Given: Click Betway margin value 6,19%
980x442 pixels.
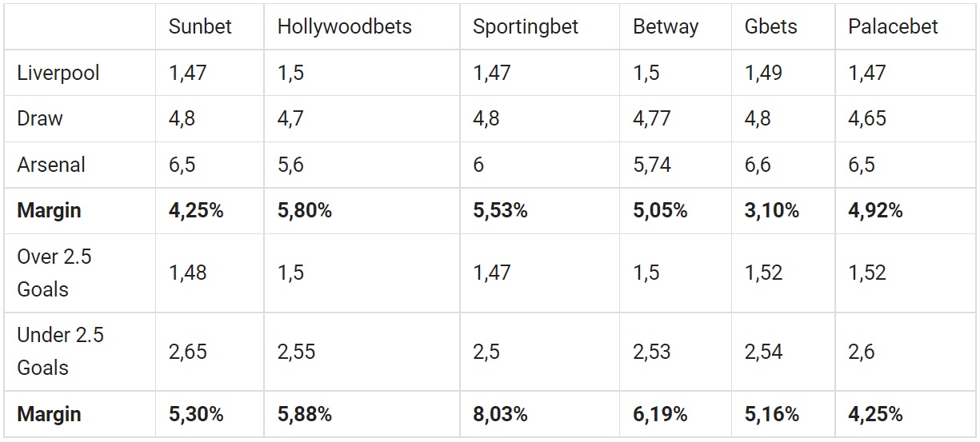Looking at the screenshot, I should (x=660, y=414).
